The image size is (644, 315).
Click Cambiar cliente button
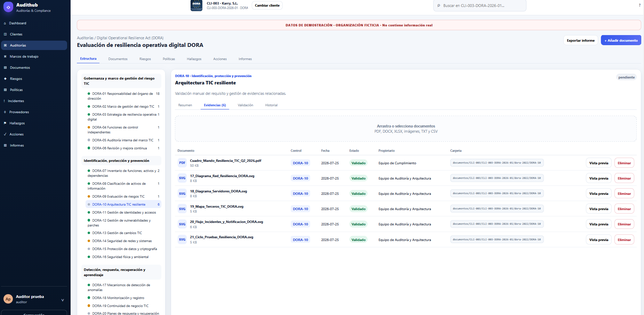pyautogui.click(x=267, y=5)
